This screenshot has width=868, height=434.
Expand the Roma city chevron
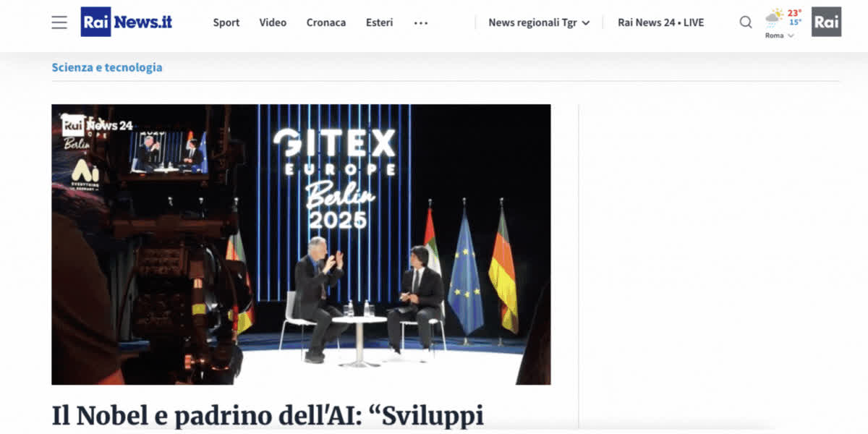[791, 36]
